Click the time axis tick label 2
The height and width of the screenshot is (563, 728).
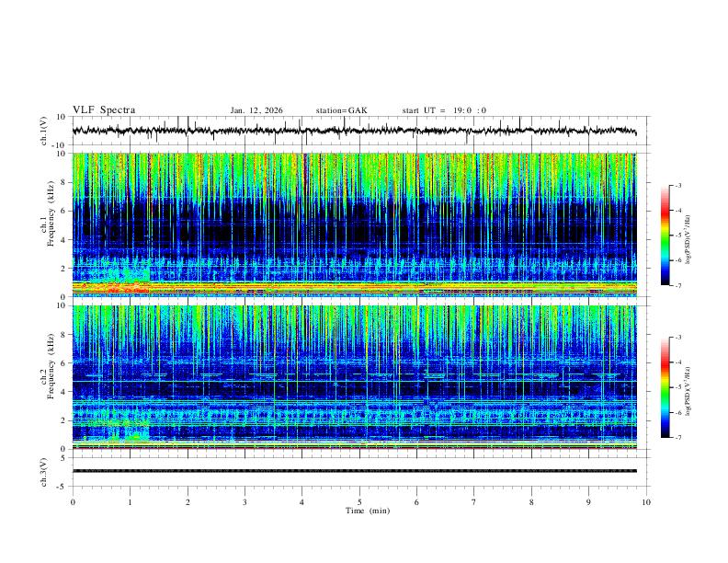[x=188, y=502]
